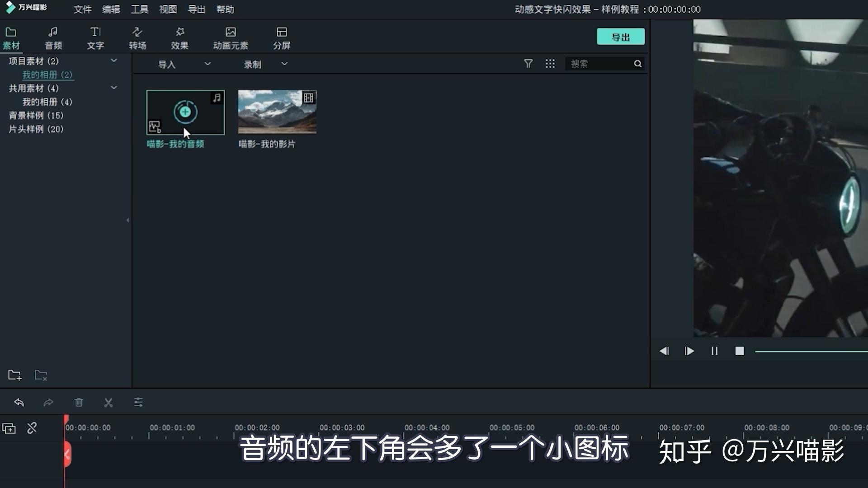Screen dimensions: 868x488
Task: Open the 文件 menu
Action: (82, 9)
